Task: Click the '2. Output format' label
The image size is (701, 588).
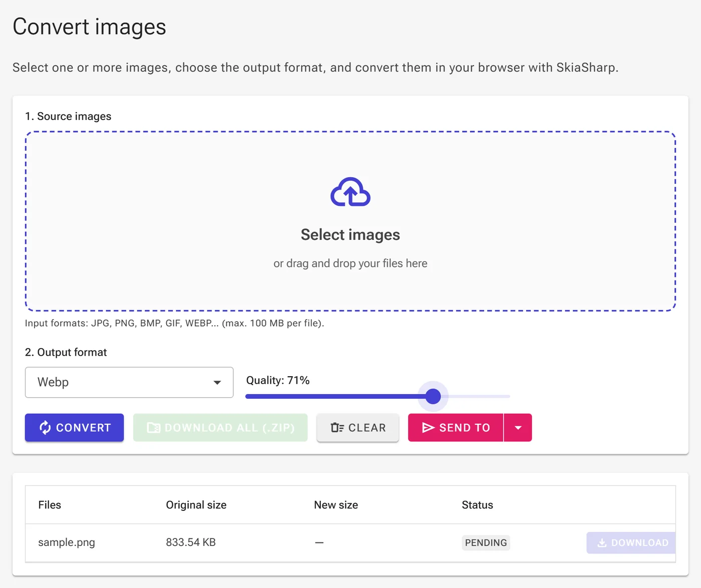Action: pyautogui.click(x=66, y=352)
